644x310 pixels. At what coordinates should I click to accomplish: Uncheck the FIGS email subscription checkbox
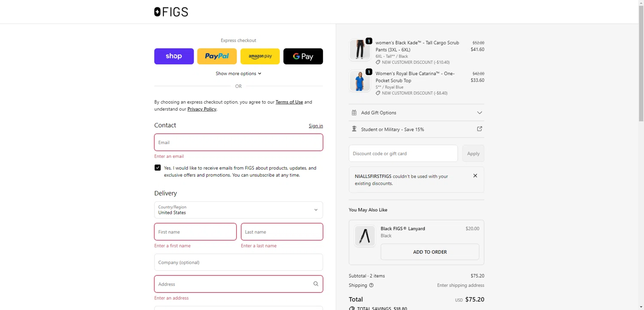tap(158, 168)
